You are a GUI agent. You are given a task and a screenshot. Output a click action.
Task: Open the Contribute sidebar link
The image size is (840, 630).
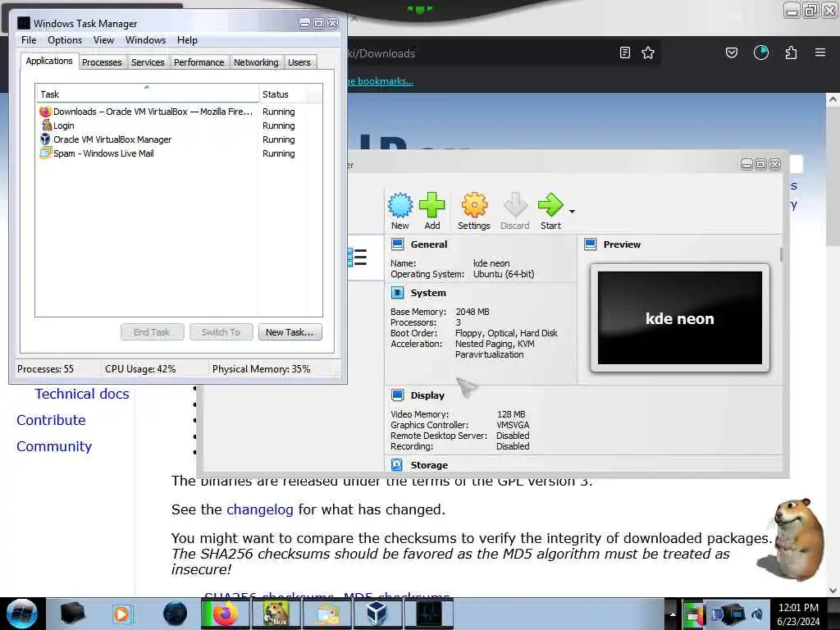click(x=51, y=420)
